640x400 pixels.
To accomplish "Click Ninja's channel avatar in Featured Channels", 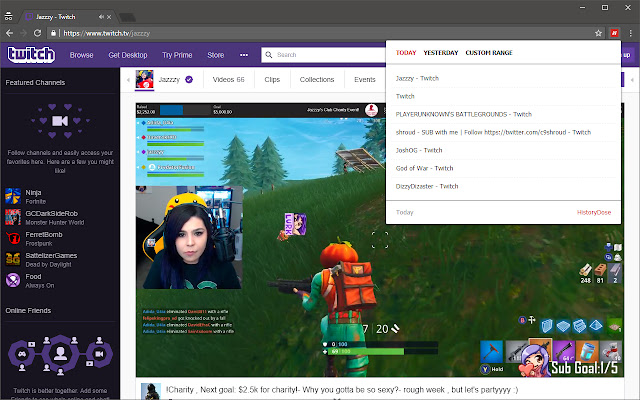I will tap(13, 196).
